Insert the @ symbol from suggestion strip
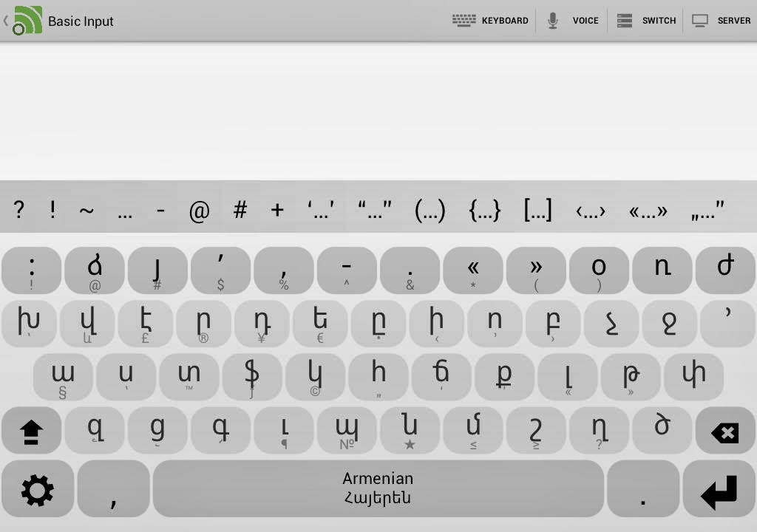Viewport: 757px width, 532px height. 200,211
